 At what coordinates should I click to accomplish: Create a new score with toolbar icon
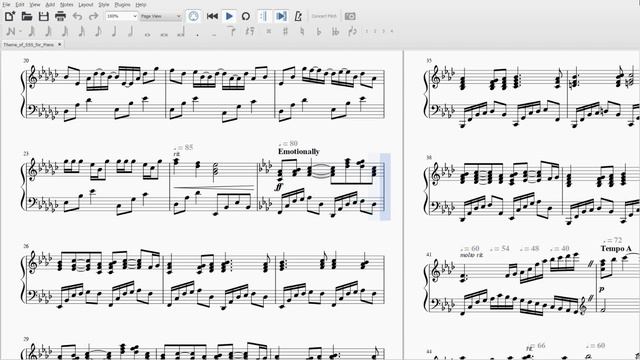[10, 16]
